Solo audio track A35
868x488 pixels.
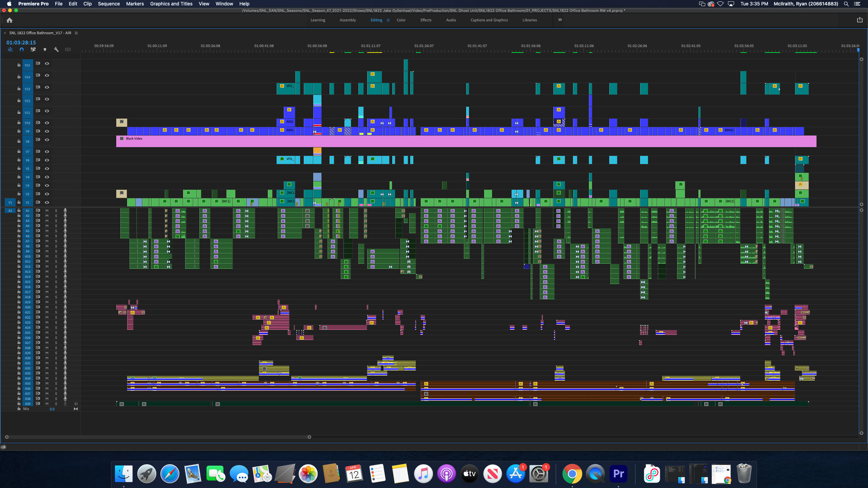point(56,383)
